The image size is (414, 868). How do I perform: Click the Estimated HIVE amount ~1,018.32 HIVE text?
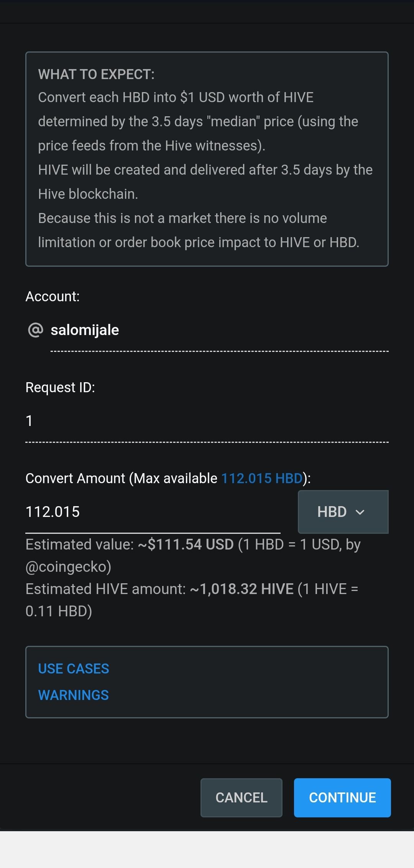[242, 589]
